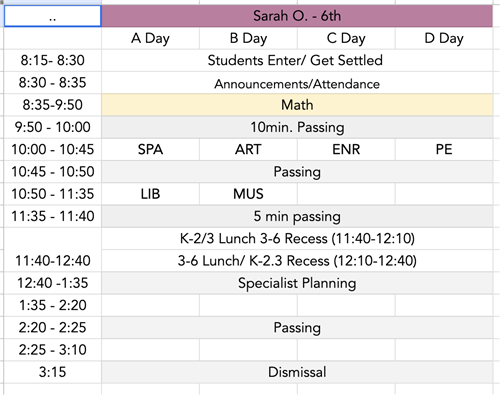Click the 8:35-9:50 time cell
This screenshot has height=395, width=500.
(53, 105)
